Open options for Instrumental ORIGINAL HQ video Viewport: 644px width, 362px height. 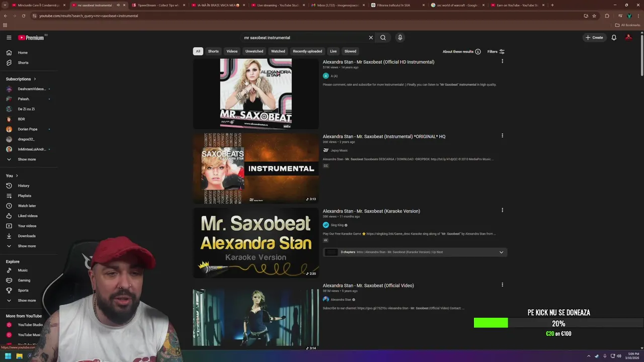coord(502,136)
